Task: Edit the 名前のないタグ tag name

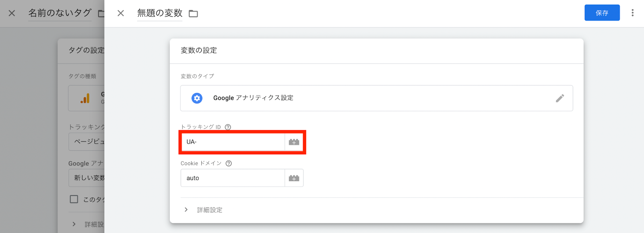Action: point(60,13)
